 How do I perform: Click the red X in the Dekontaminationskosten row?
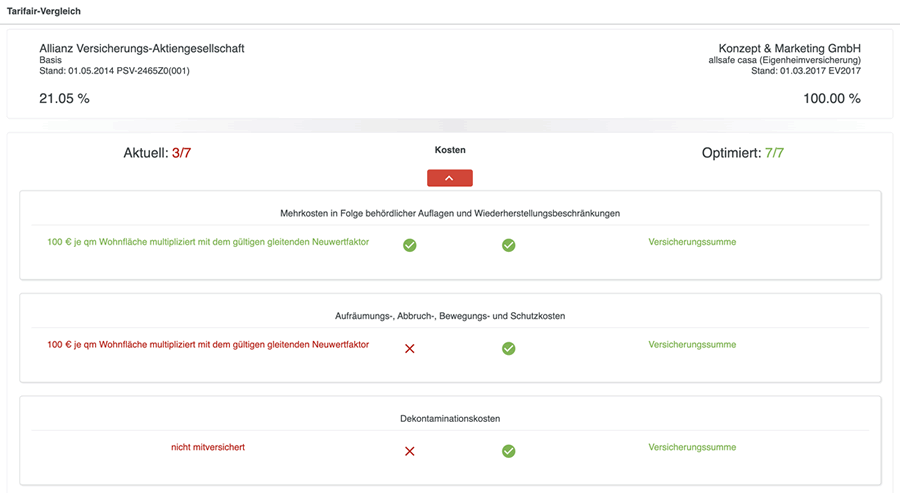click(409, 451)
